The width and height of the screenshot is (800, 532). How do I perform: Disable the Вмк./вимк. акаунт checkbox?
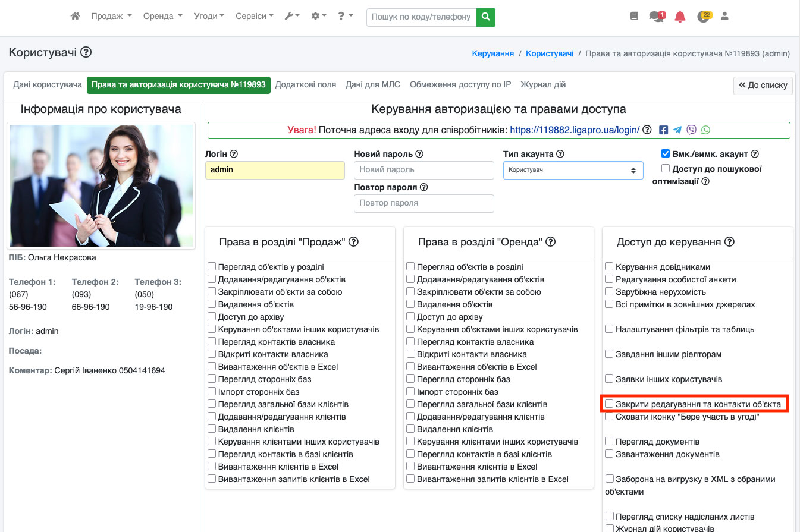tap(666, 153)
